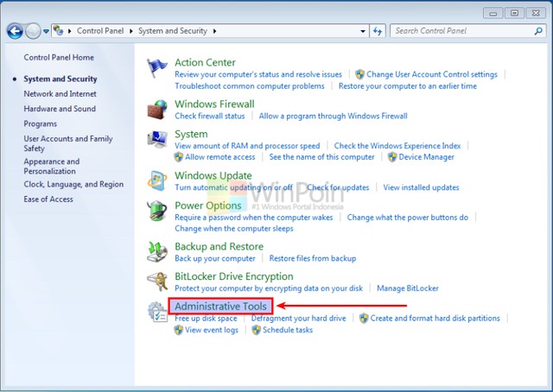Click Turn automatic updating on or off
This screenshot has width=553, height=392.
tap(234, 187)
